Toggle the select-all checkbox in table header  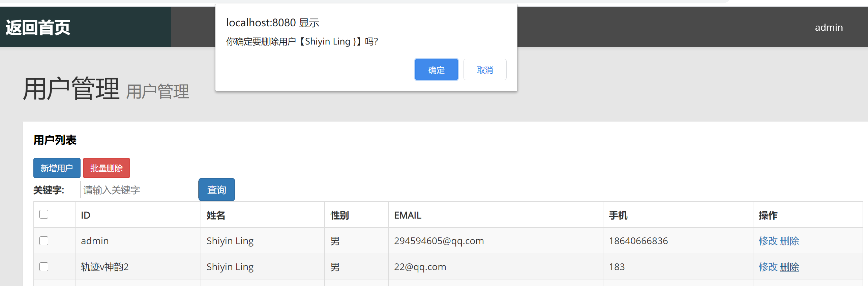pos(44,214)
